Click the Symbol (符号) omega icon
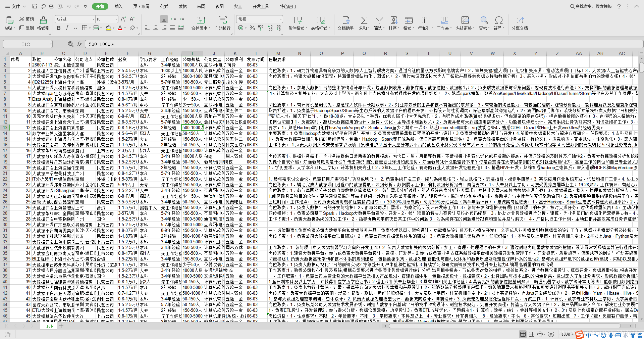The image size is (644, 339). coord(499,20)
